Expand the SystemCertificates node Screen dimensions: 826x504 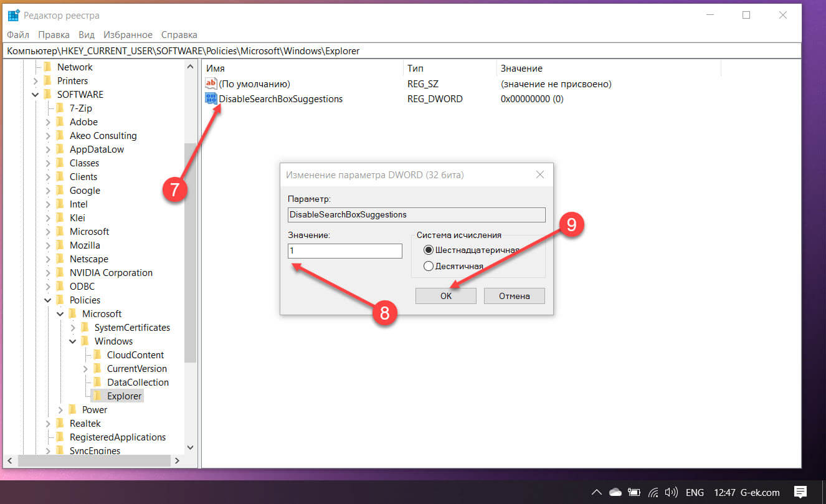tap(73, 328)
